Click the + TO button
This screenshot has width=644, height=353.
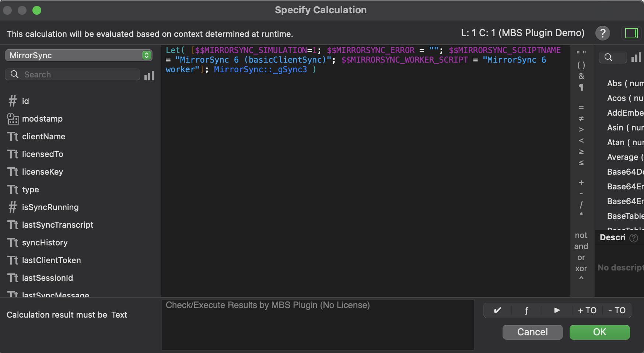[587, 310]
